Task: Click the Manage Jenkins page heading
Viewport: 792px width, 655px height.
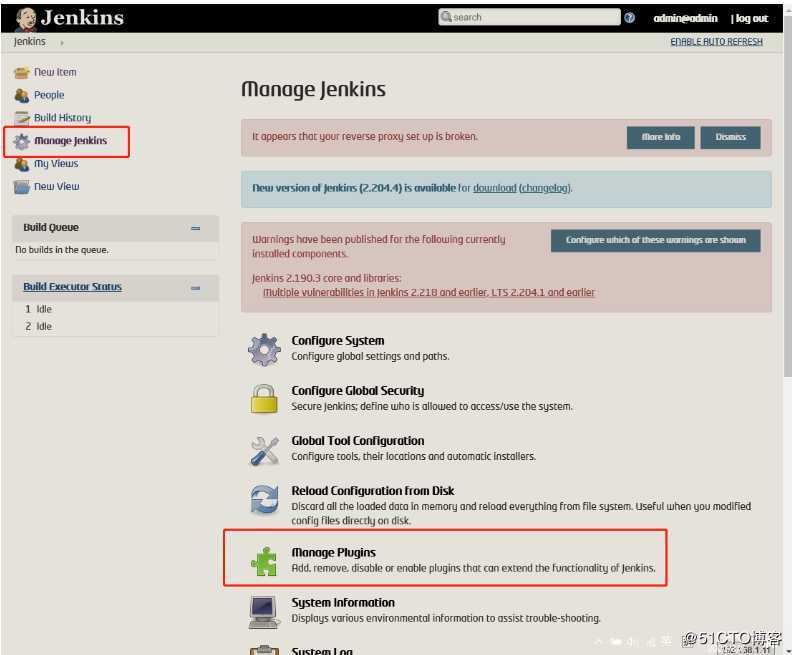Action: click(313, 90)
